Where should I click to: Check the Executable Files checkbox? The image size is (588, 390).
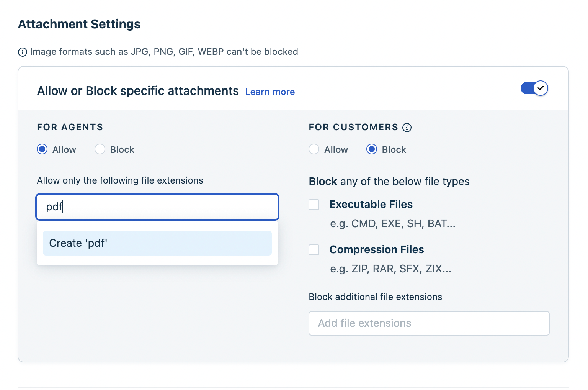[314, 205]
